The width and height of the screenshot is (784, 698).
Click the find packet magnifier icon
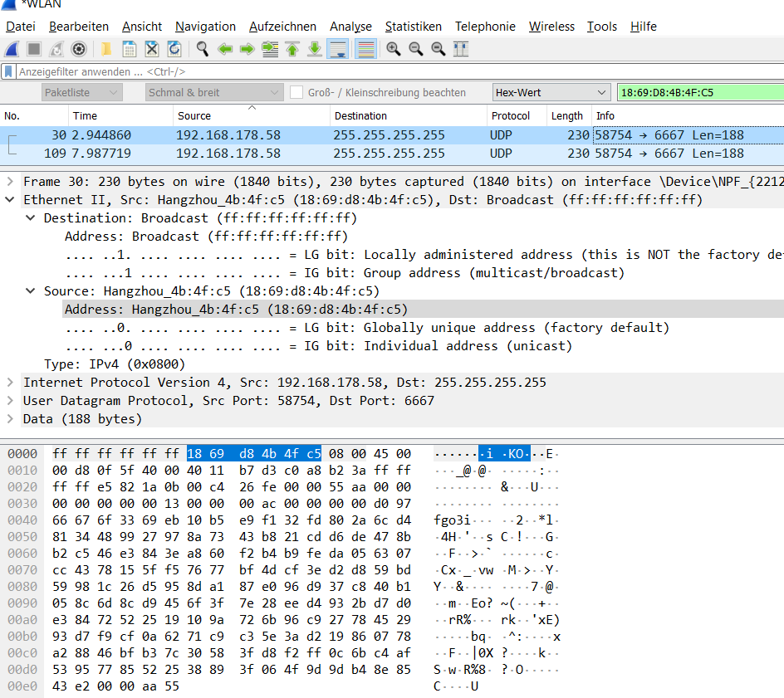(202, 50)
